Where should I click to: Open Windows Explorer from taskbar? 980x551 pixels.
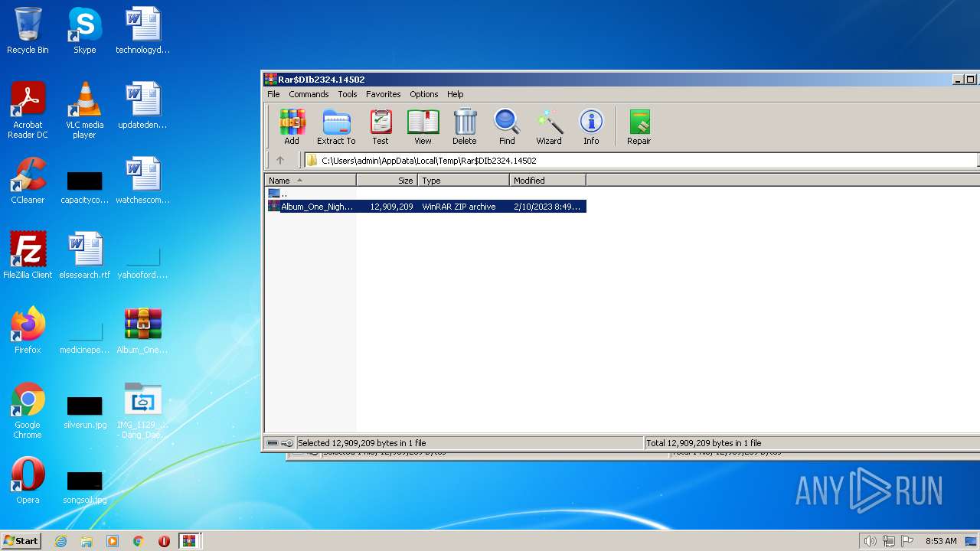click(87, 541)
